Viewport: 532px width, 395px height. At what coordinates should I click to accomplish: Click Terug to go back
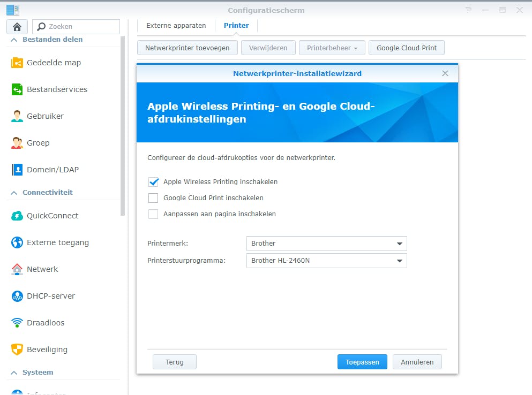[x=175, y=362]
